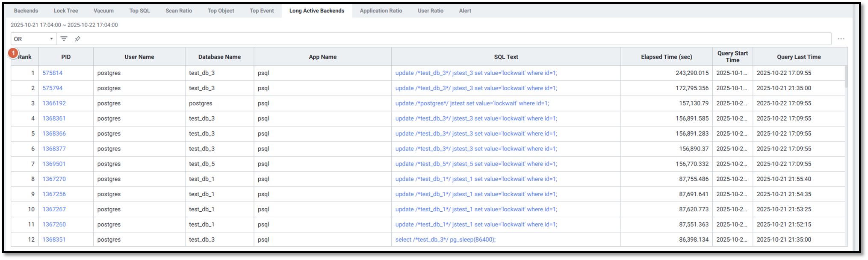Click PID 1367270 link

[x=54, y=179]
